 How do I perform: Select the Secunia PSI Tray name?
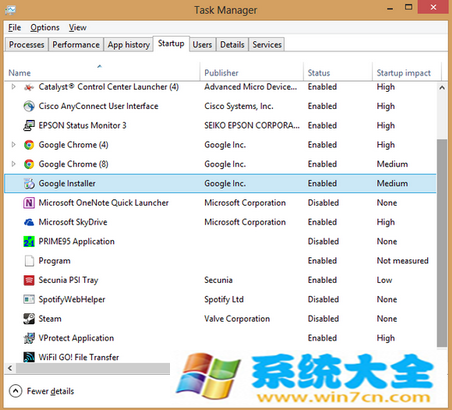pos(68,280)
